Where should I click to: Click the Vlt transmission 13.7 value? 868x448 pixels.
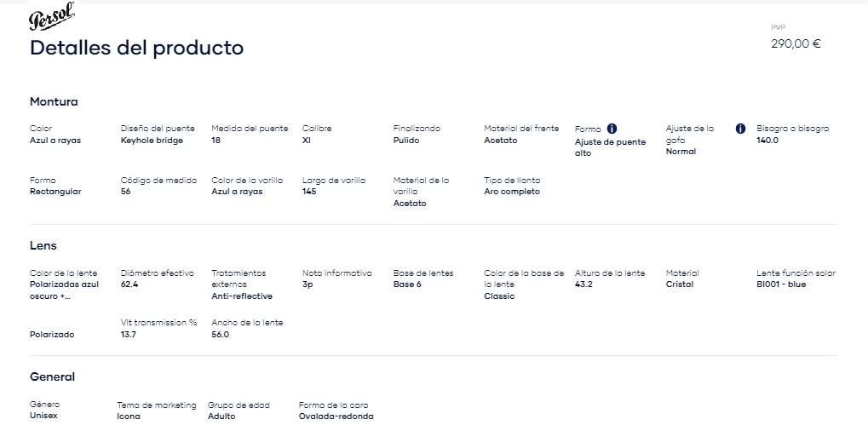[129, 335]
